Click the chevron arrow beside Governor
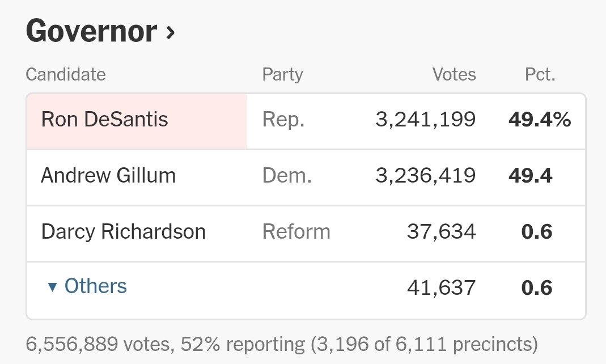 click(x=170, y=33)
